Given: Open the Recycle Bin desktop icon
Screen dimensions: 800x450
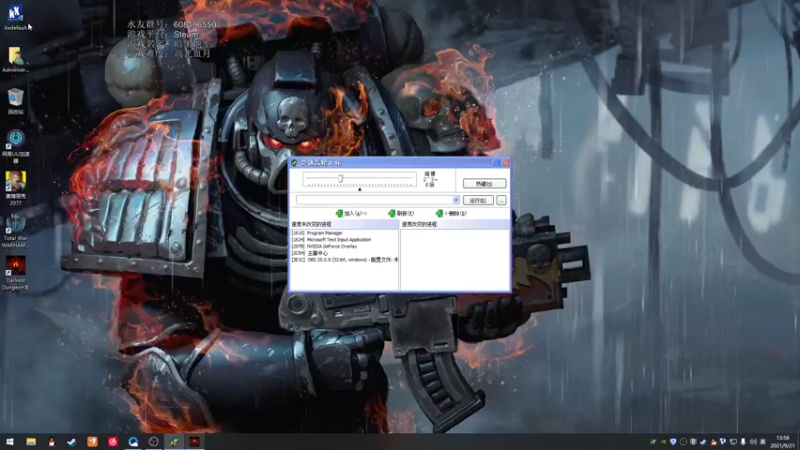Looking at the screenshot, I should click(15, 101).
